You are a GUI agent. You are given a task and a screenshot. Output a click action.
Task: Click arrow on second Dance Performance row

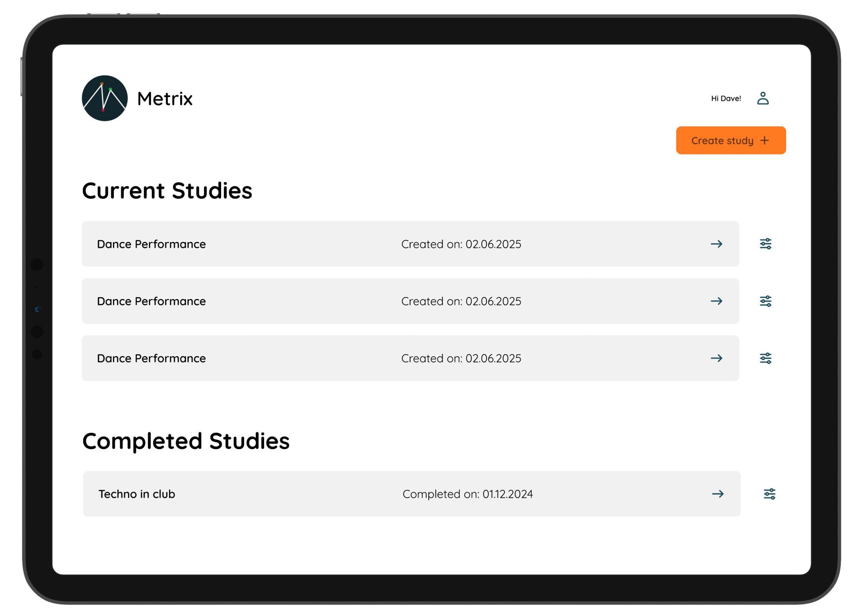(x=716, y=301)
